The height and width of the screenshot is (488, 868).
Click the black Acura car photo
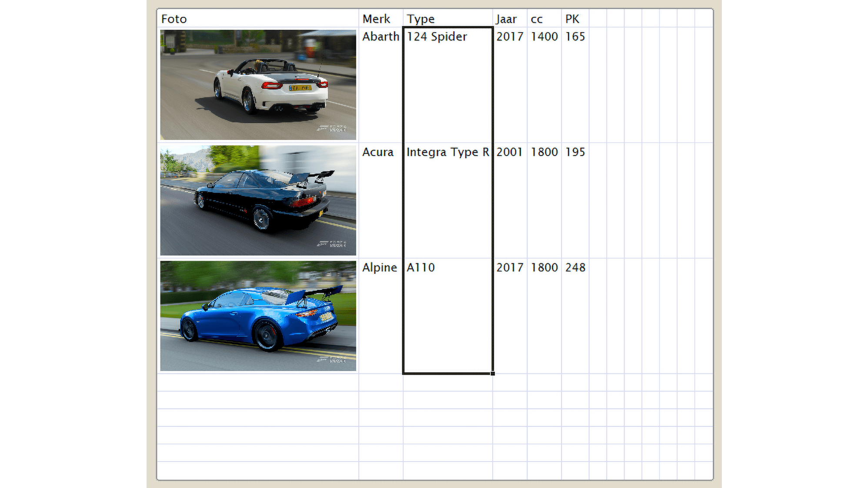(x=258, y=200)
